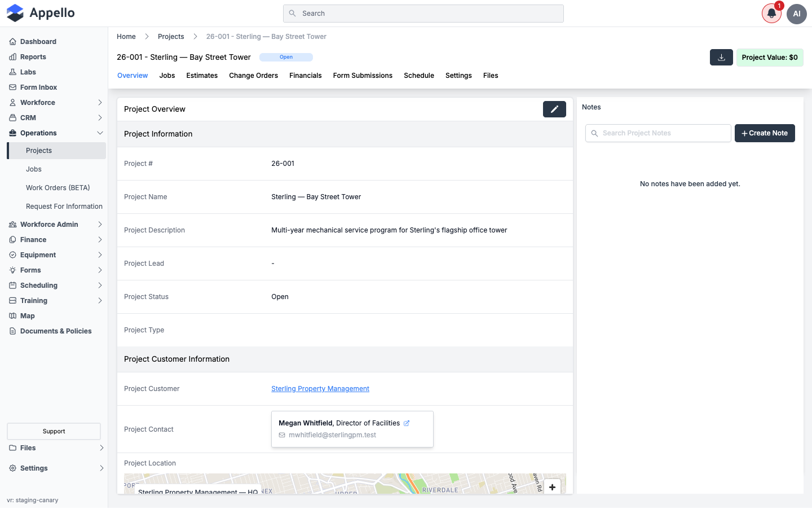Focus the global Search field

tap(423, 14)
